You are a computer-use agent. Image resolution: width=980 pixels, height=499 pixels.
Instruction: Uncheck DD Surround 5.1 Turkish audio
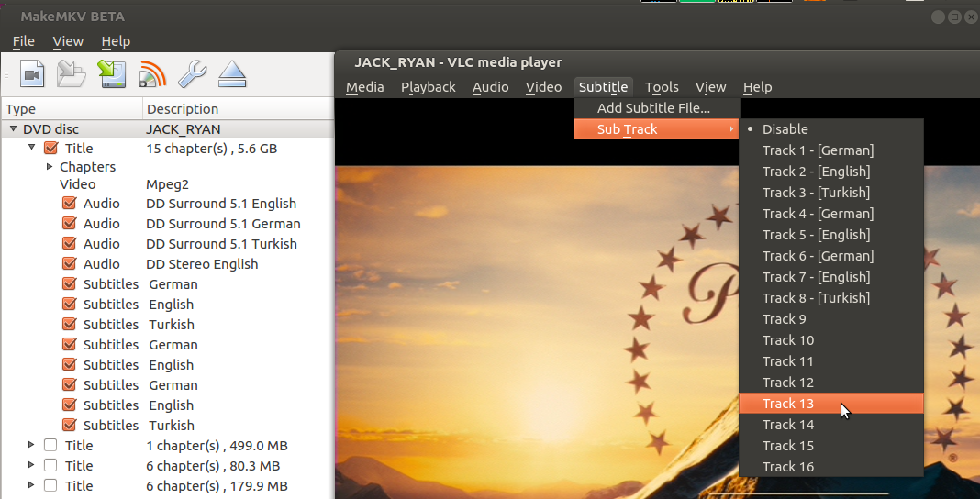(x=70, y=244)
